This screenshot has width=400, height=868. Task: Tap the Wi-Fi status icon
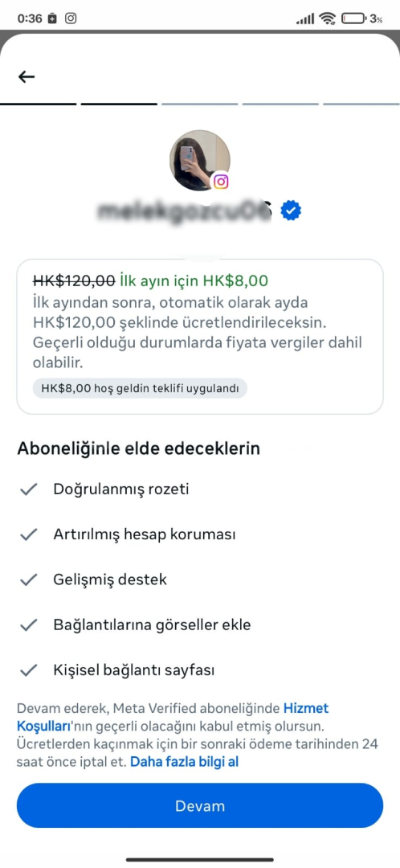click(x=328, y=18)
